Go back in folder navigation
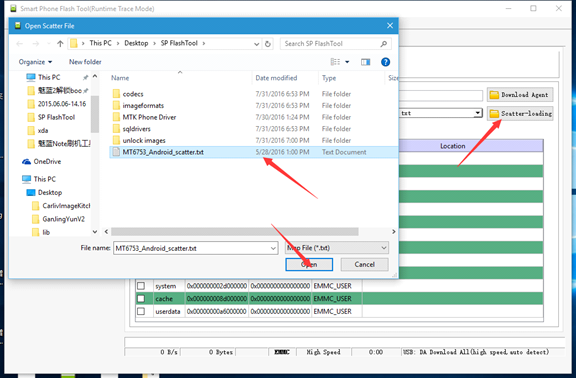Image resolution: width=576 pixels, height=378 pixels. coord(20,44)
